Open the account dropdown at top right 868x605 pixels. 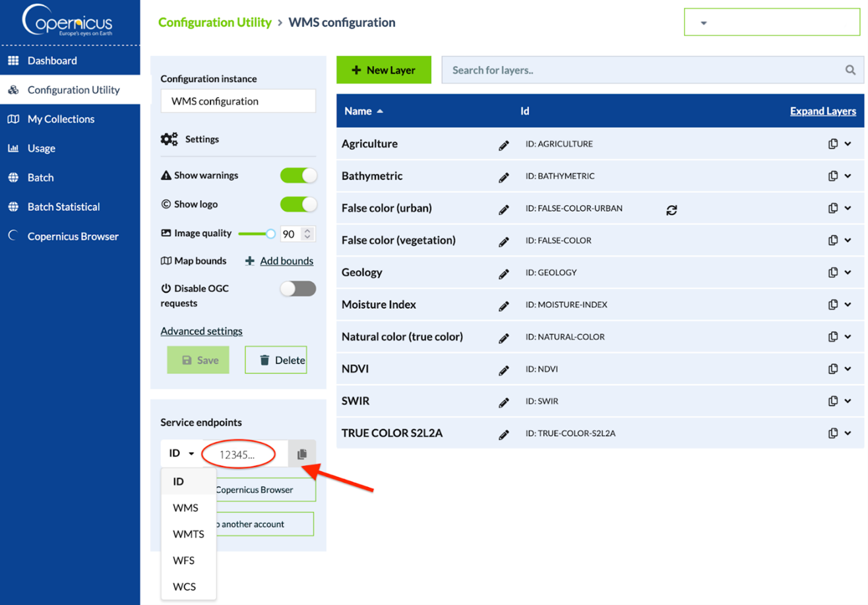(x=771, y=22)
